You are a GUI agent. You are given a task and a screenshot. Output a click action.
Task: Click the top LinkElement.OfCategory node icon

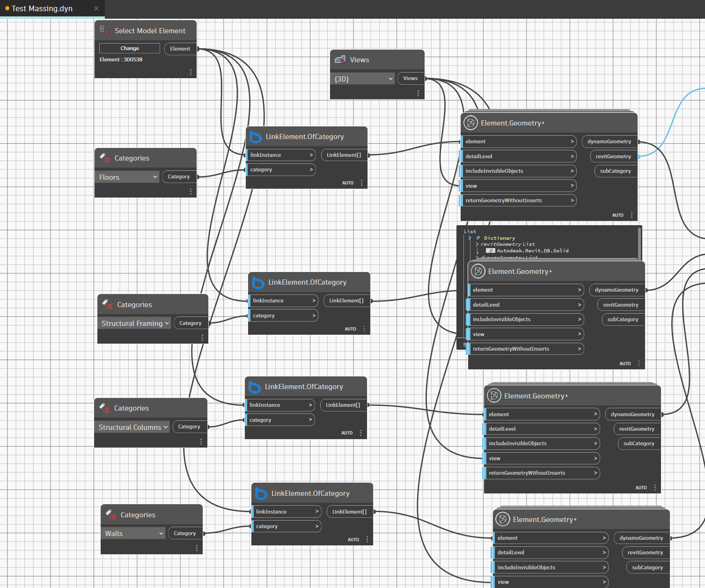click(x=255, y=137)
